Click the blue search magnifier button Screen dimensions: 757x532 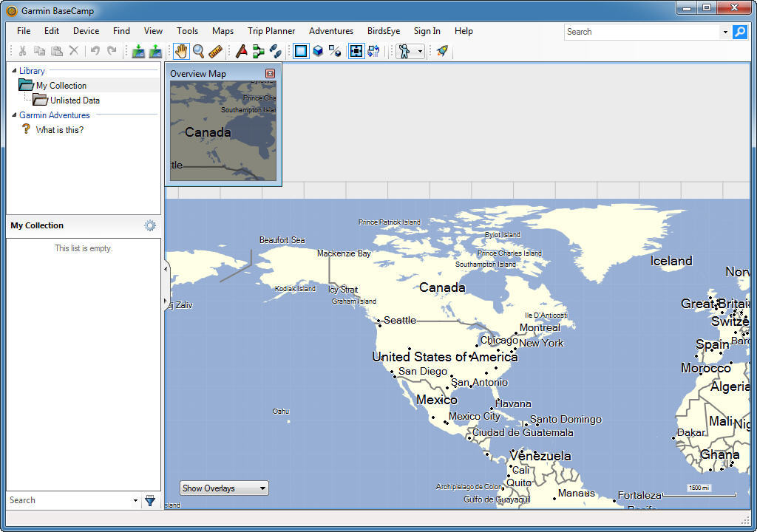click(x=739, y=32)
